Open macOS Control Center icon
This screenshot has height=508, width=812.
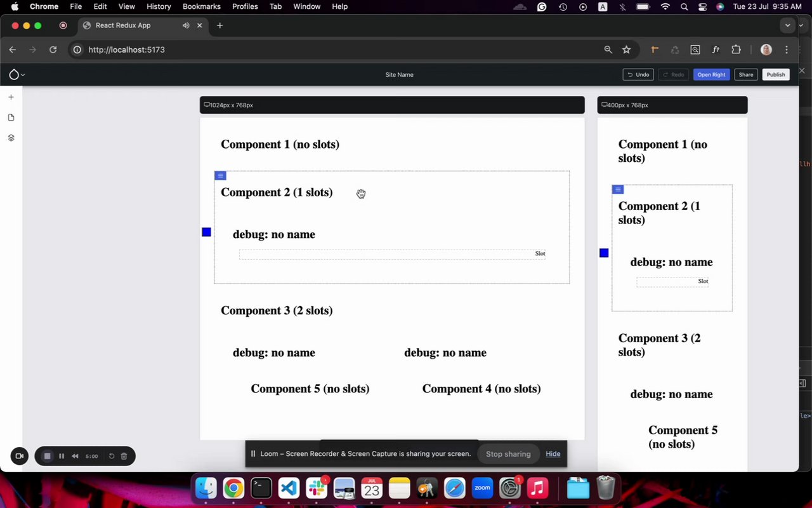702,6
